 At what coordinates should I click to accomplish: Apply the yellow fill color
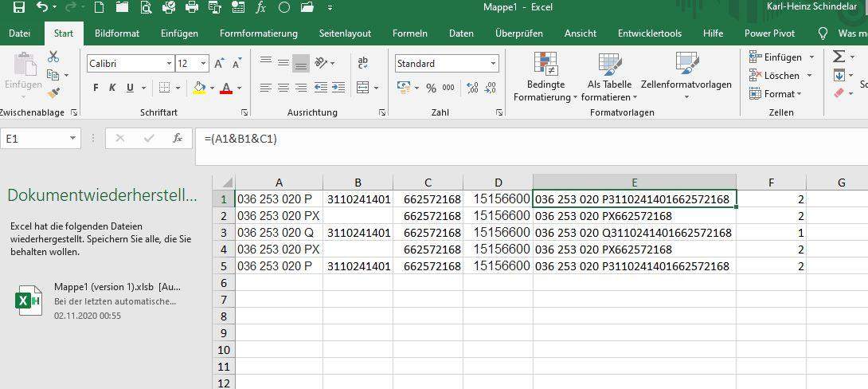[x=199, y=88]
